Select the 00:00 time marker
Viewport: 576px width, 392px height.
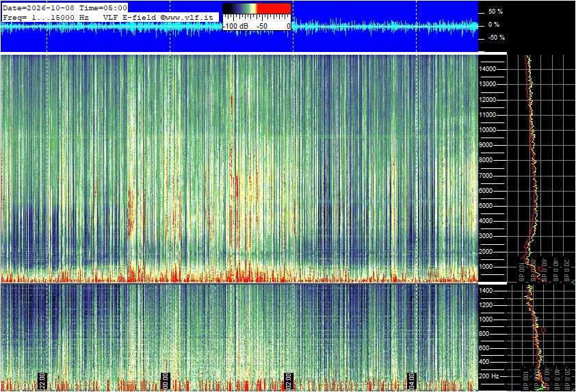coord(166,380)
